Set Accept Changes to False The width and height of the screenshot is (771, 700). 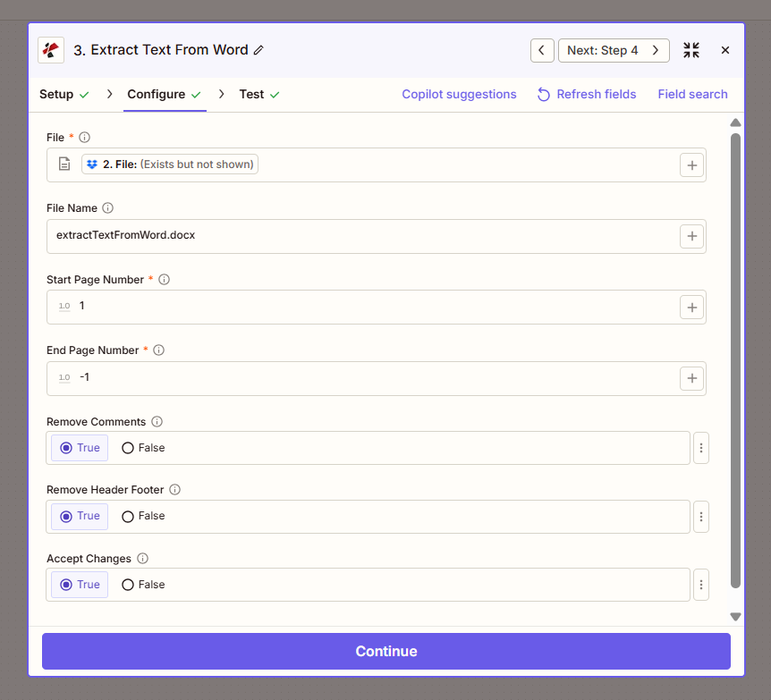pos(128,585)
